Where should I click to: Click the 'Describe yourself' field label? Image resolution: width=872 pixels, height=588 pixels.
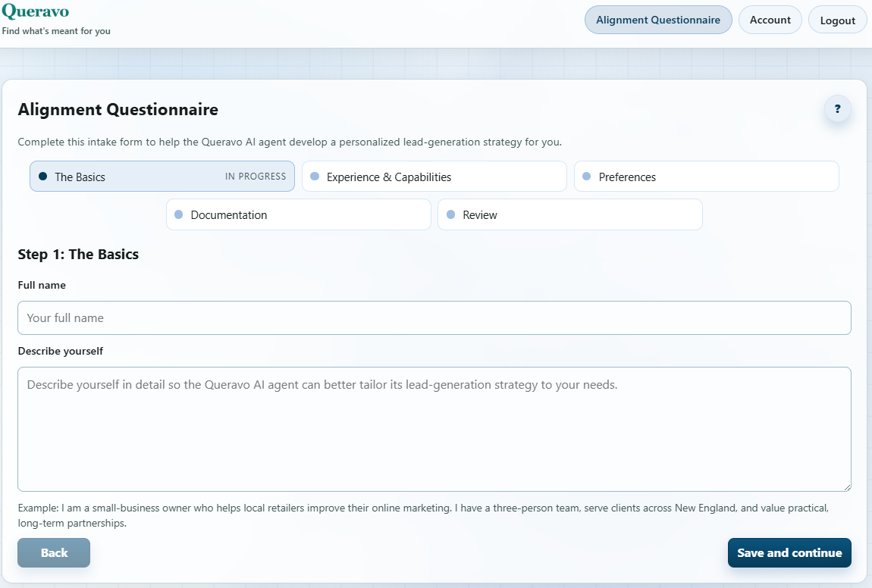tap(61, 352)
